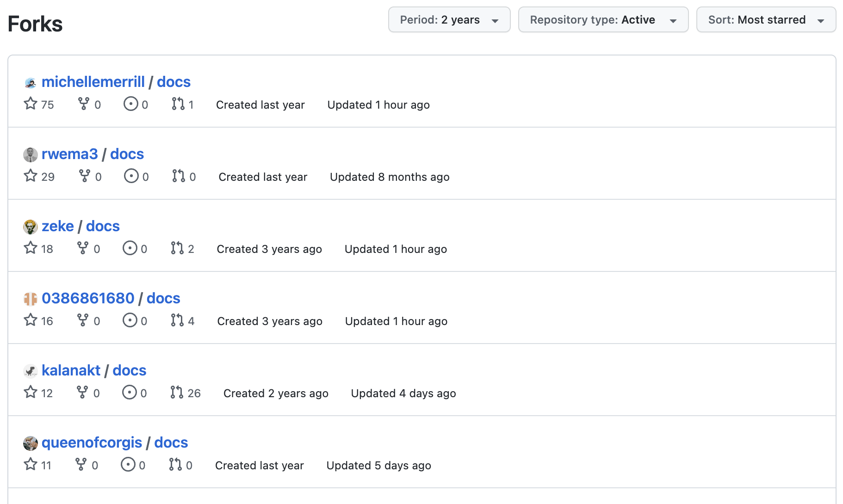Click star icon in michellemerrill row
This screenshot has width=843, height=504.
[31, 104]
